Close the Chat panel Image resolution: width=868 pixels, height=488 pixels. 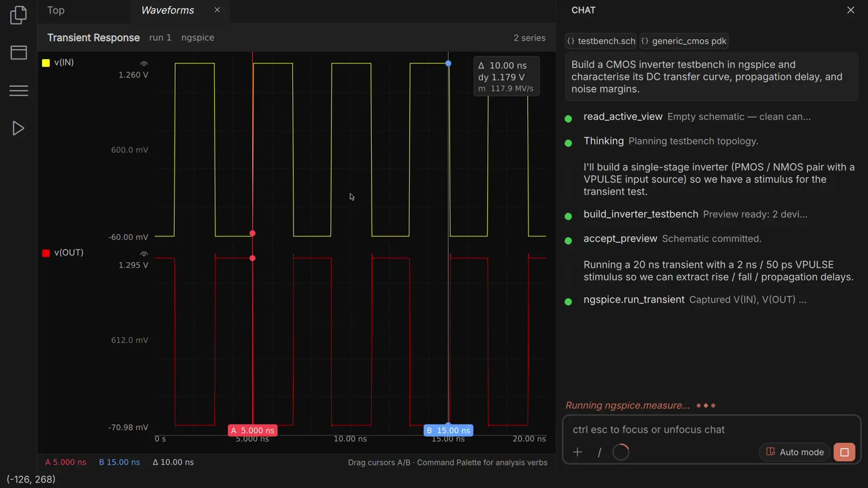(851, 10)
